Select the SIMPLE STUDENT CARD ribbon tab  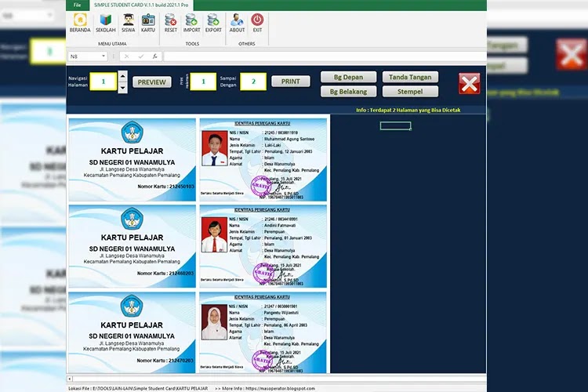pyautogui.click(x=141, y=5)
